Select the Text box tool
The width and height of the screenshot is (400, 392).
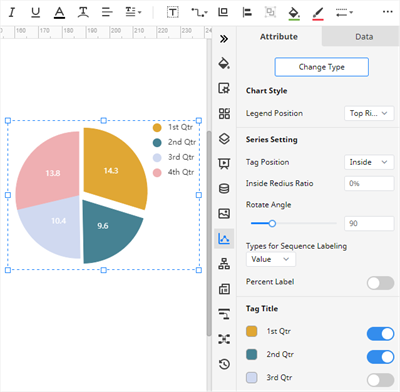pyautogui.click(x=173, y=13)
